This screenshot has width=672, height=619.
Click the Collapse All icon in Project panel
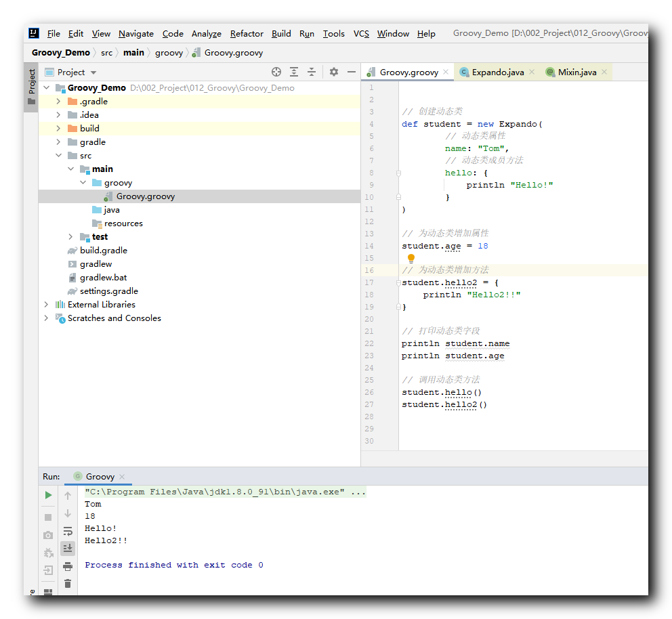(312, 72)
